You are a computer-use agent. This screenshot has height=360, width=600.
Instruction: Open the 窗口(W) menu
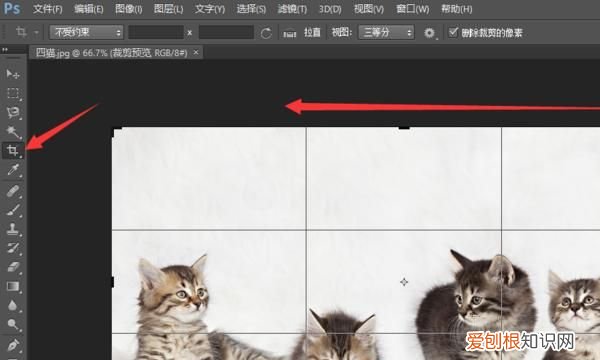coord(412,9)
